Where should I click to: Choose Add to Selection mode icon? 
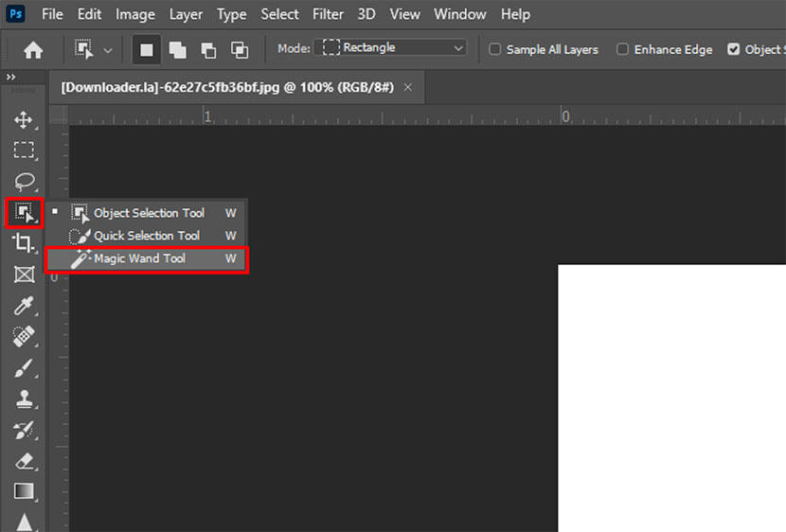(x=177, y=49)
